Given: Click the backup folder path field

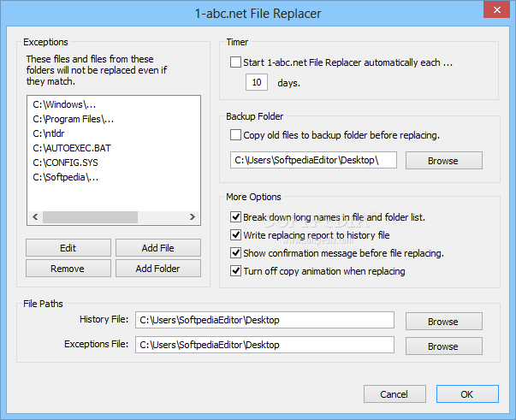Looking at the screenshot, I should (313, 160).
